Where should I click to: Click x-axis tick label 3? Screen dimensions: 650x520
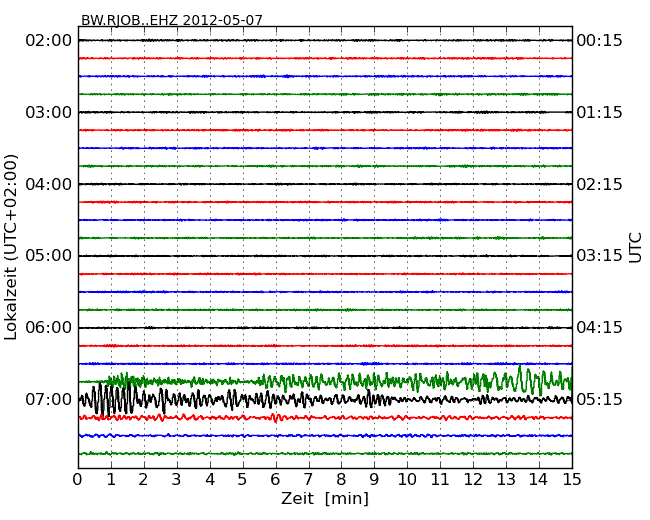177,479
